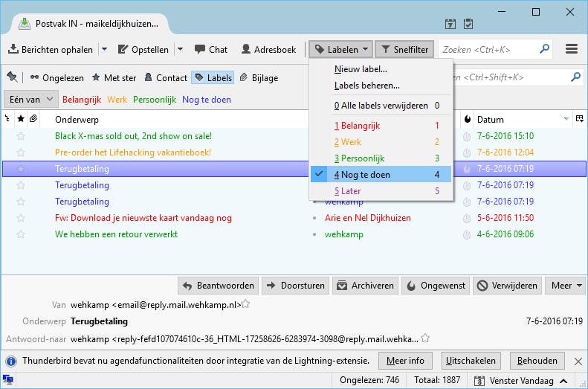Screen dimensions: 588x389
Task: Open the Eén van match mode dropdown
Action: click(x=30, y=100)
